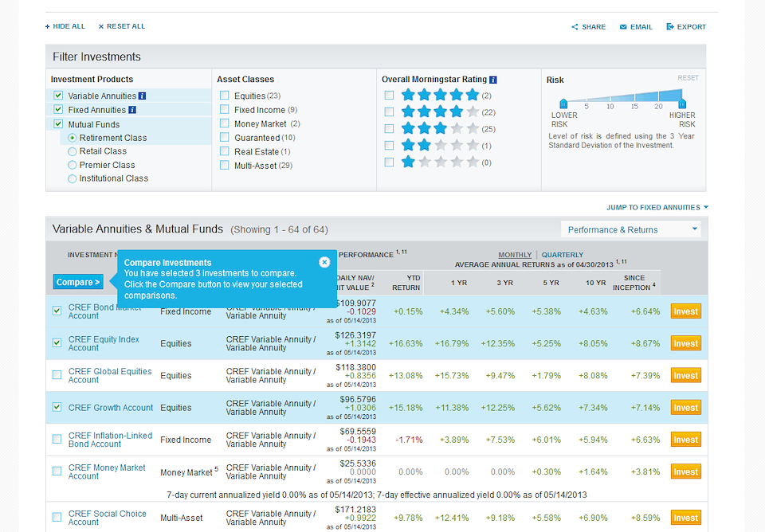
Task: Close the Compare Investments tooltip
Action: (324, 262)
